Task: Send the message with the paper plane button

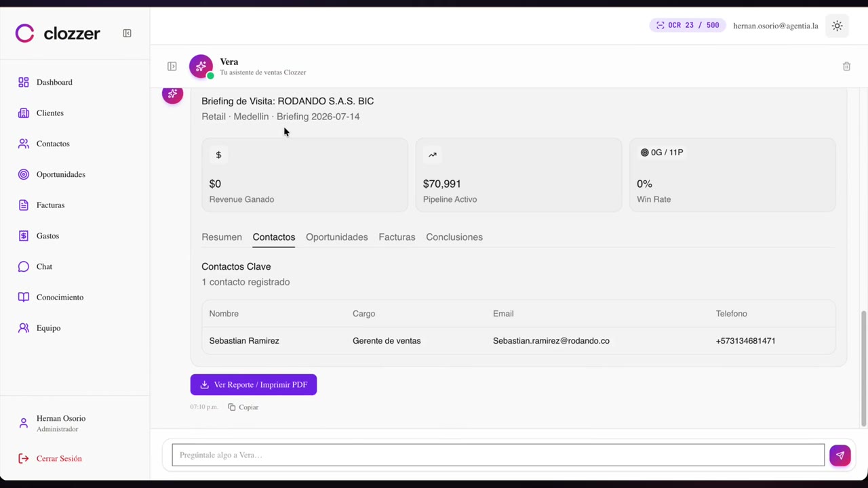Action: click(840, 455)
